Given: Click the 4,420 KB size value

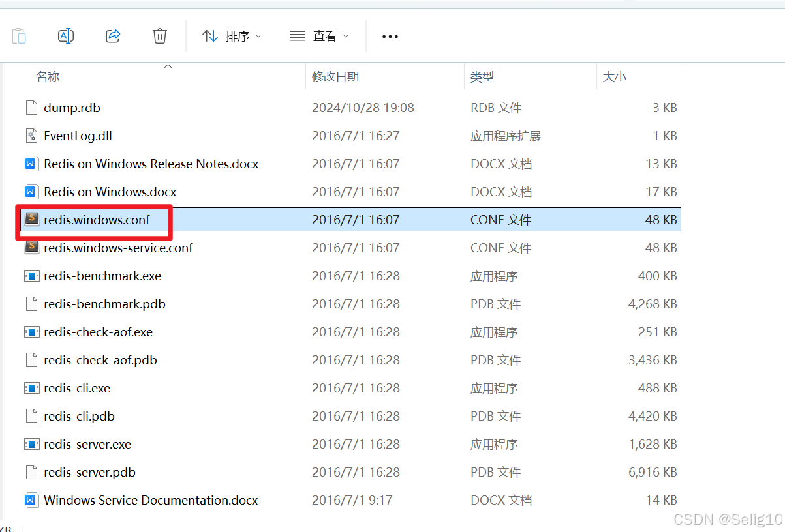Looking at the screenshot, I should click(x=653, y=416).
